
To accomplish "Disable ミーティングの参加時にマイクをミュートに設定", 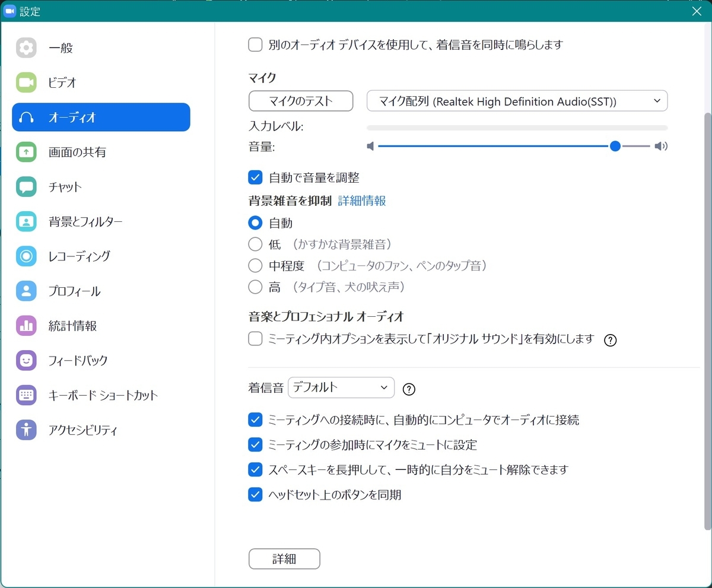I will click(255, 445).
